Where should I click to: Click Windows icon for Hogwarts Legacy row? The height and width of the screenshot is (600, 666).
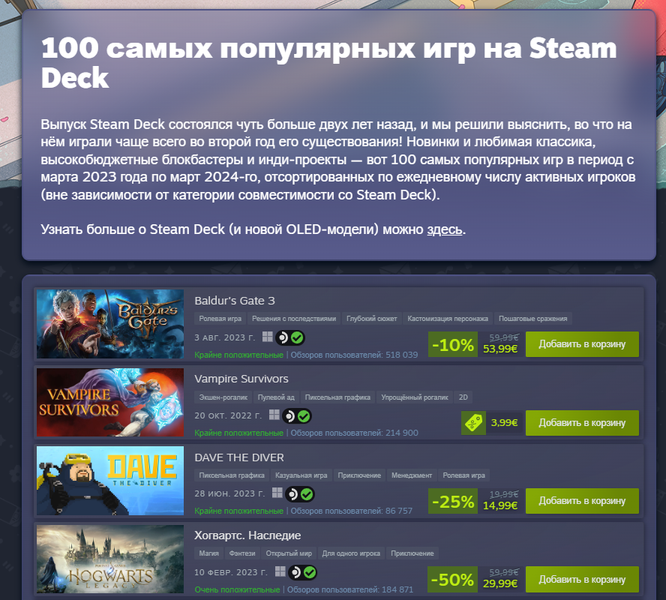(280, 572)
